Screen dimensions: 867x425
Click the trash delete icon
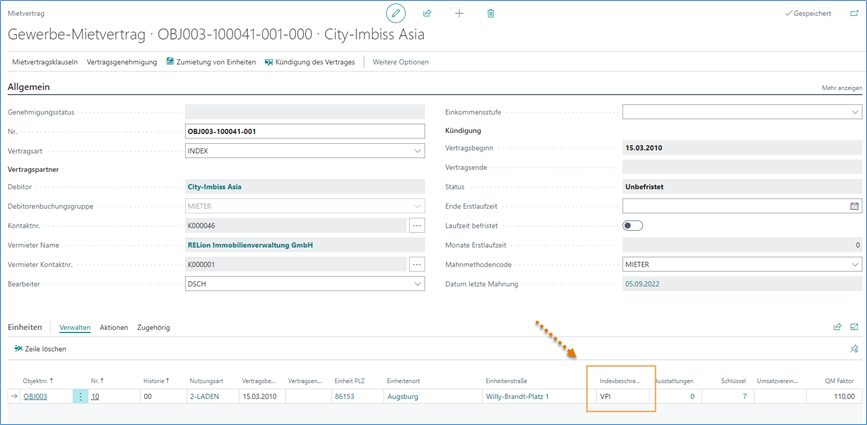[x=490, y=13]
